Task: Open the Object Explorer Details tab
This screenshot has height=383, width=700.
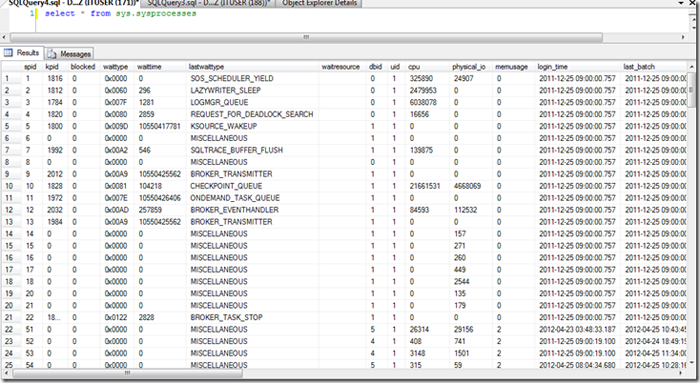Action: [320, 3]
